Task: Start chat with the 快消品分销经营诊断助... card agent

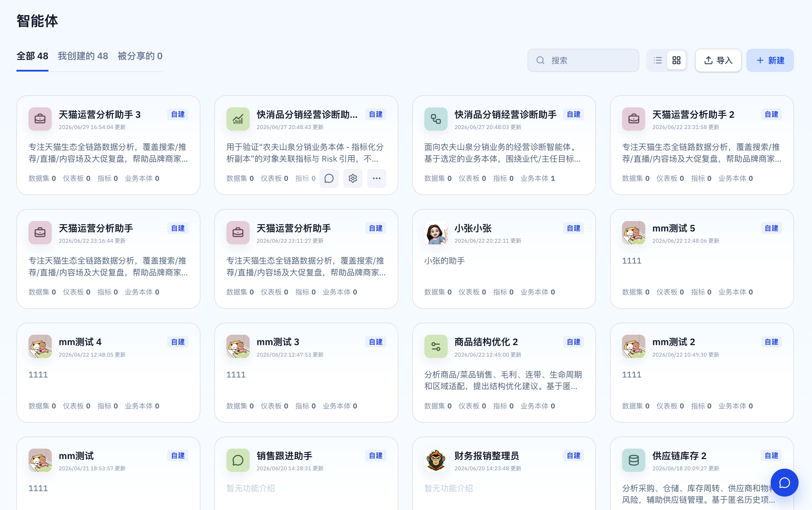Action: click(329, 178)
